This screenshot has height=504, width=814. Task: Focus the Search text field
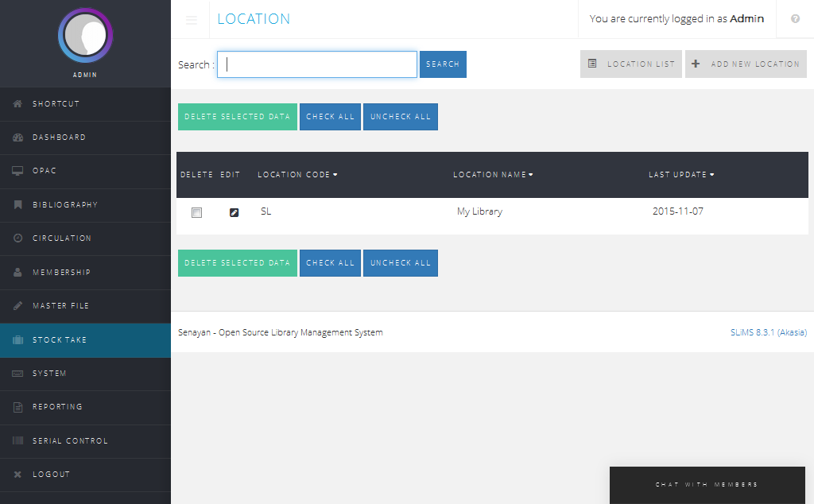point(317,64)
